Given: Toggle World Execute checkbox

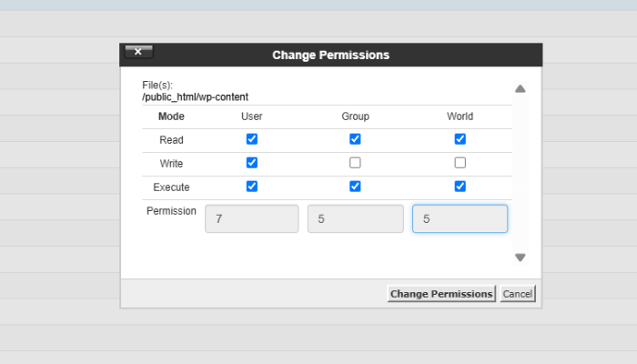Looking at the screenshot, I should (460, 187).
